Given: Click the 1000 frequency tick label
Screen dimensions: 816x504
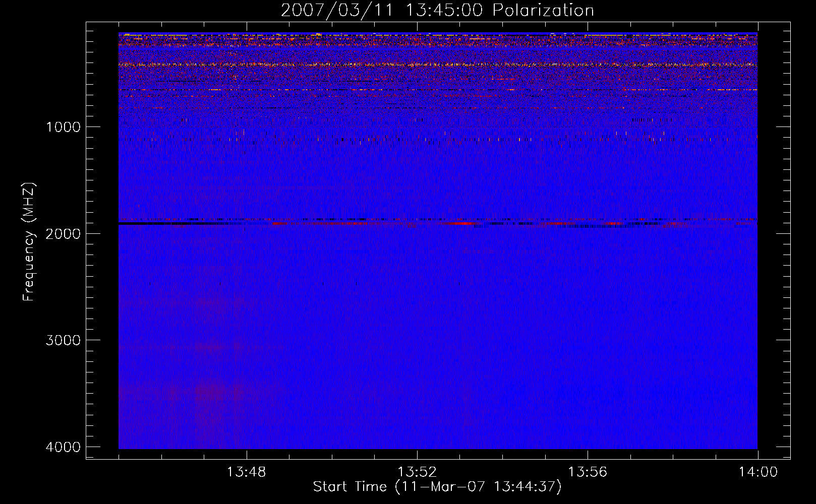Looking at the screenshot, I should [63, 127].
